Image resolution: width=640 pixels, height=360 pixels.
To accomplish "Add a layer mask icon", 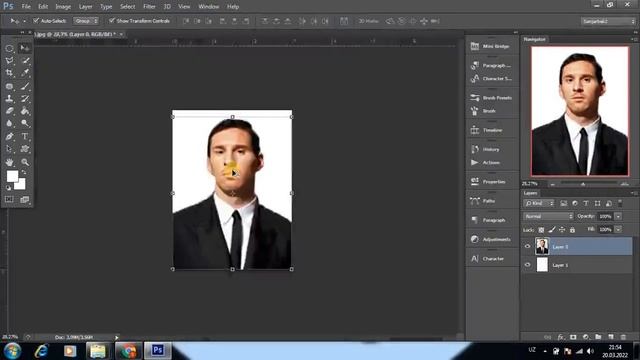I will (573, 337).
